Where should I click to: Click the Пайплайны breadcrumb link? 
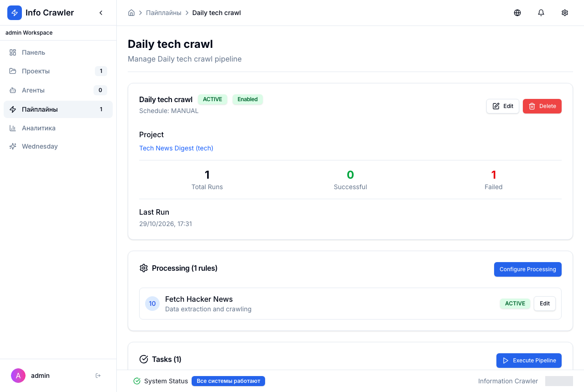click(163, 13)
